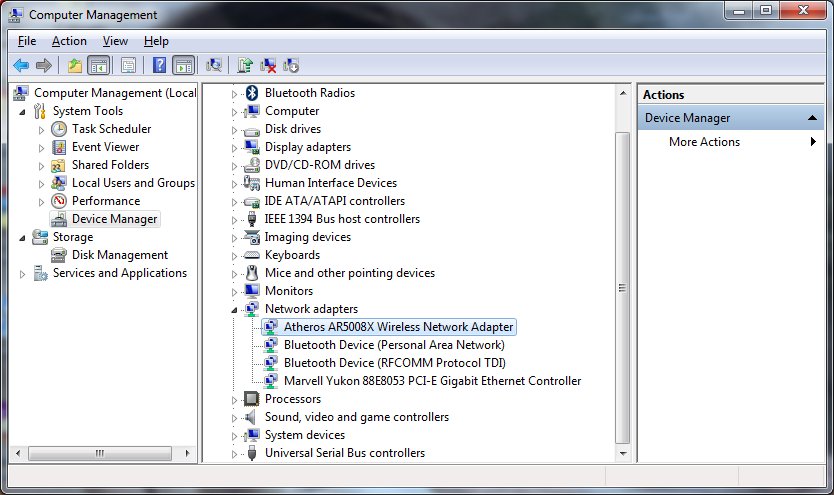Click the Mice and other pointing devices icon
This screenshot has width=834, height=495.
pyautogui.click(x=252, y=273)
